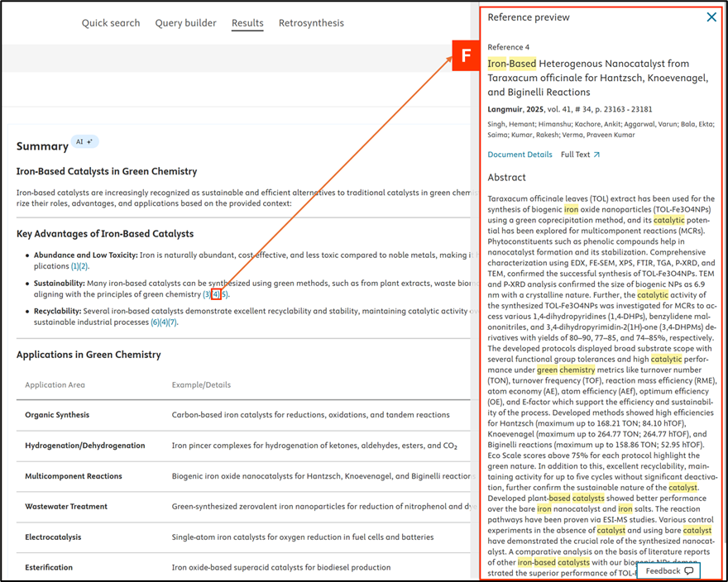Go to the Retrosynthesis tab

coord(311,23)
